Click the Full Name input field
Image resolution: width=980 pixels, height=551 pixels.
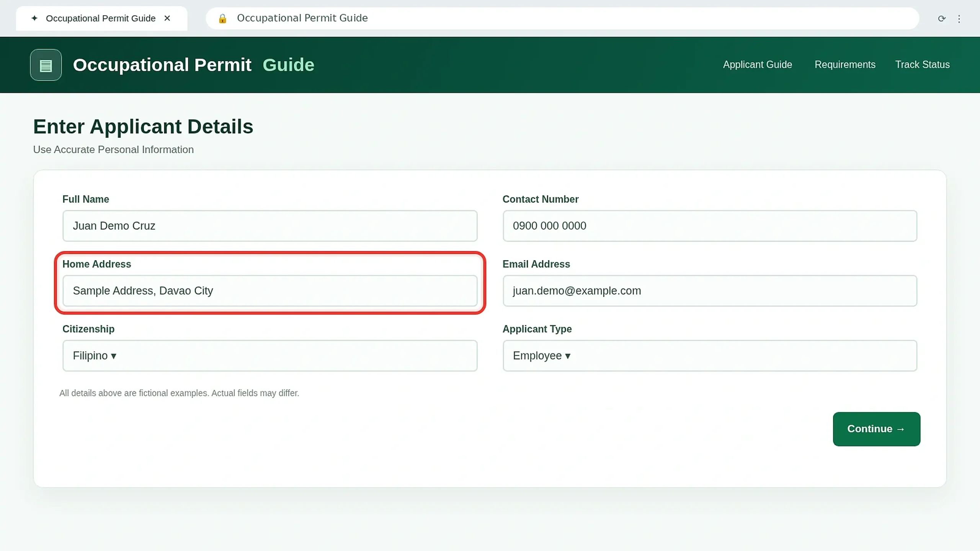coord(270,226)
